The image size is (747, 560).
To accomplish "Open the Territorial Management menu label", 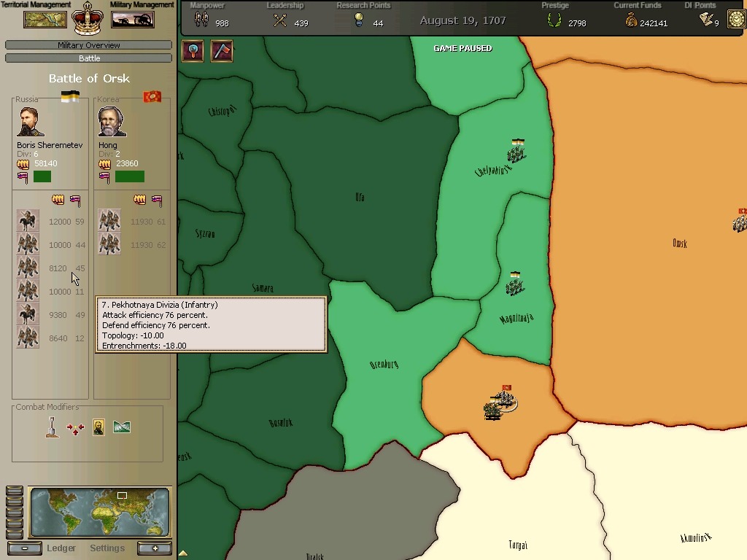I will click(36, 5).
